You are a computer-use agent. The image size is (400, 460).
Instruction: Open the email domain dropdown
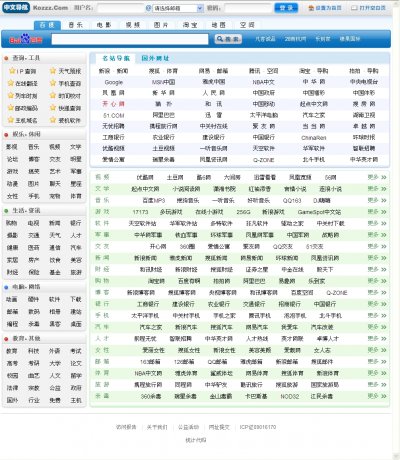[x=178, y=8]
